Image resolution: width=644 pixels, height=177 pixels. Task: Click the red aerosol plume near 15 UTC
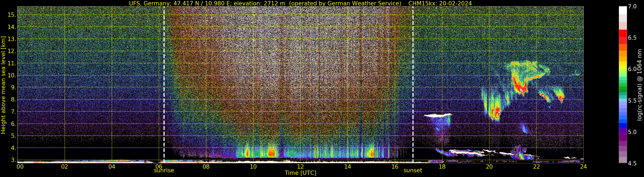[x=372, y=152]
